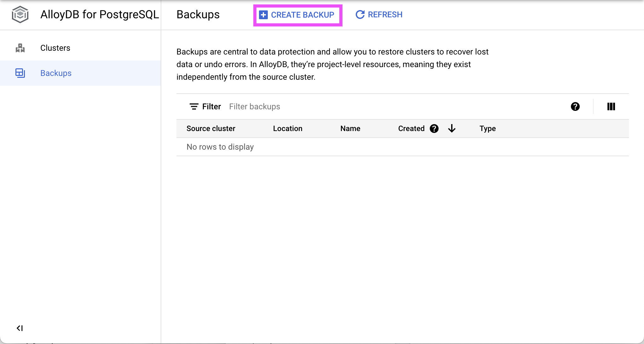Switch to the Clusters page
Viewport: 644px width, 344px height.
(x=55, y=48)
